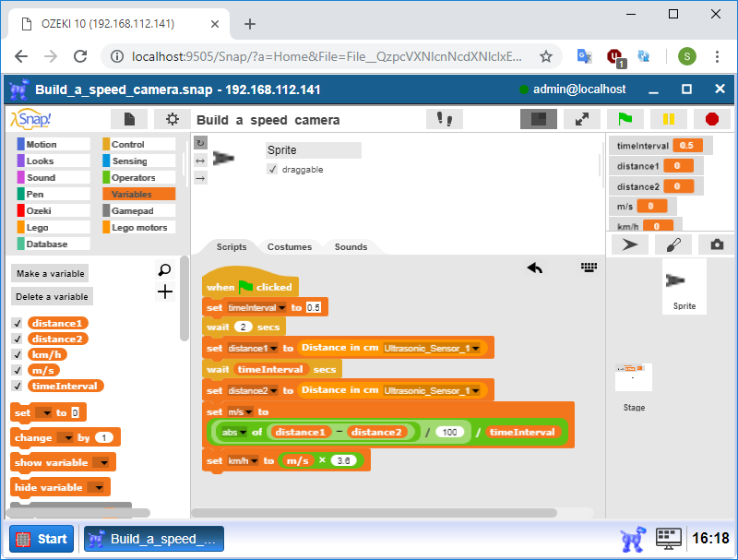The height and width of the screenshot is (560, 738).
Task: Click the Make a variable button
Action: tap(51, 273)
